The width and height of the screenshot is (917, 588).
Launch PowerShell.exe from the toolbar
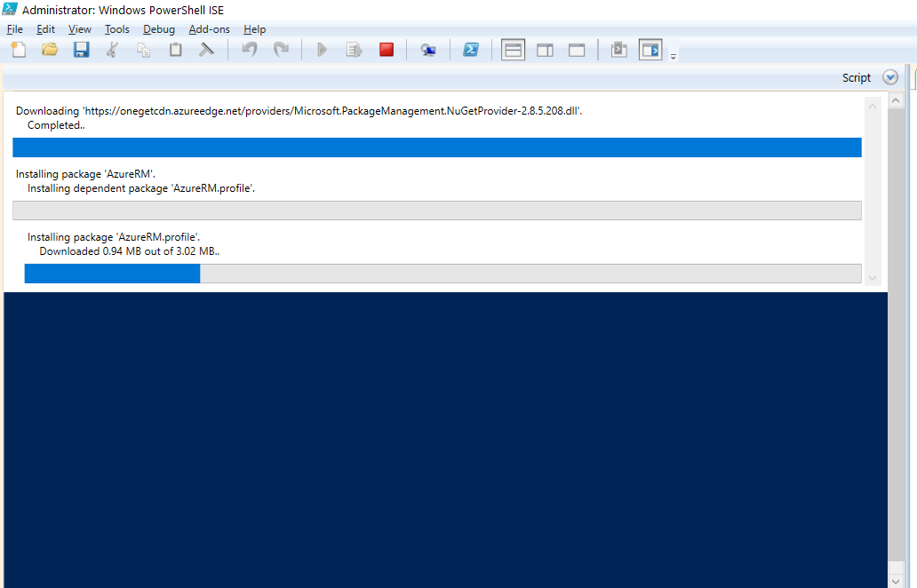[470, 50]
